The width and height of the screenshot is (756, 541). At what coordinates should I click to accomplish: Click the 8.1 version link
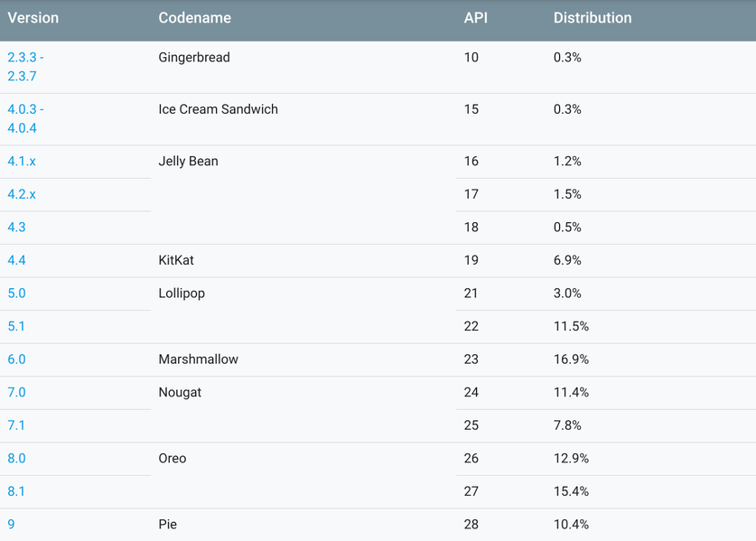16,491
